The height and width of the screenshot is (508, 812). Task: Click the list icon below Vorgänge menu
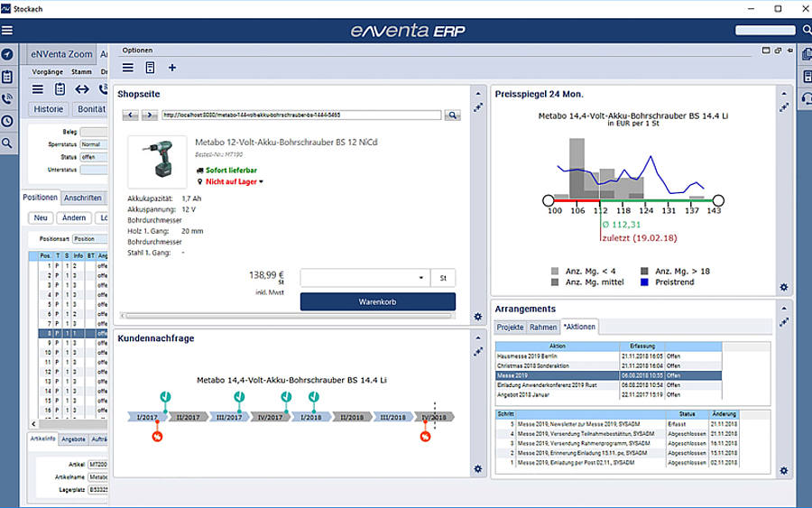38,89
